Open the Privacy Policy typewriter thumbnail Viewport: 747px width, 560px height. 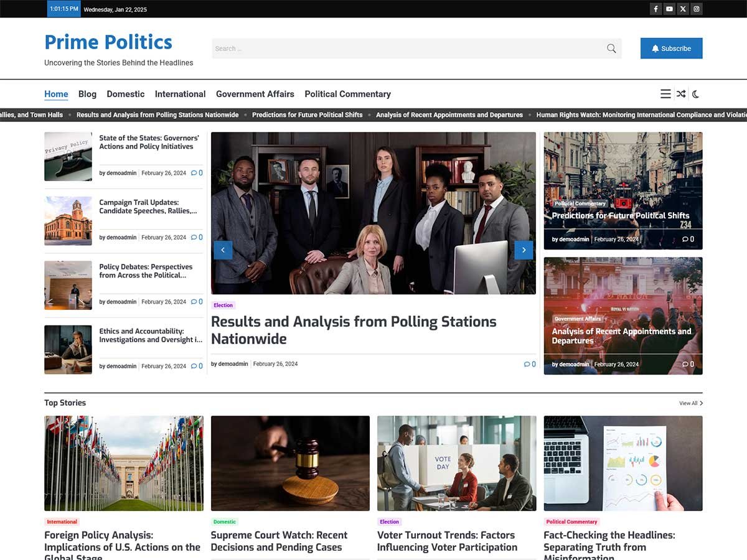(x=68, y=156)
